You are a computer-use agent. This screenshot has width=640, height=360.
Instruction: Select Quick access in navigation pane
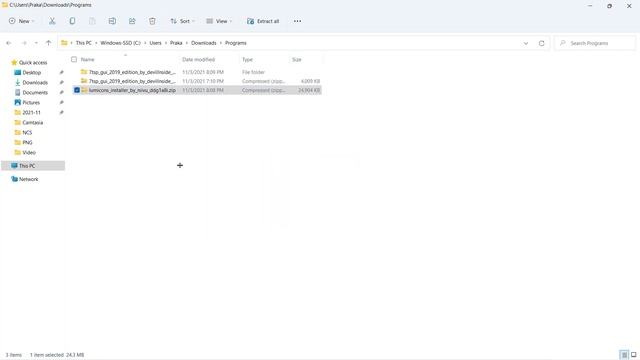[x=33, y=62]
